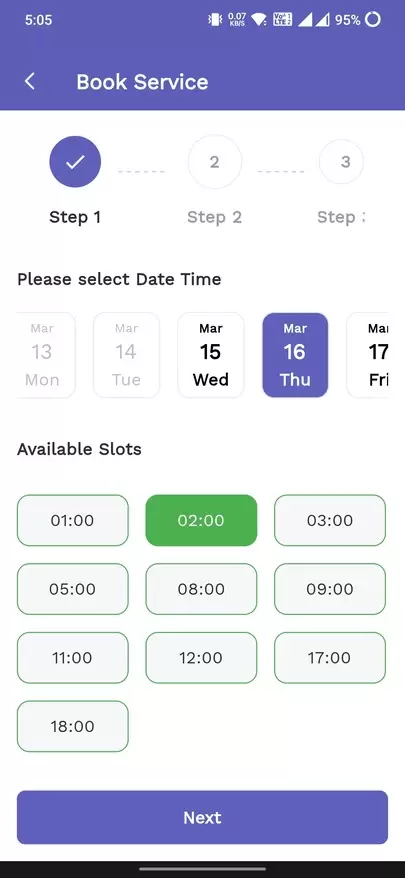This screenshot has width=405, height=878.
Task: Tap the back arrow icon
Action: (30, 82)
